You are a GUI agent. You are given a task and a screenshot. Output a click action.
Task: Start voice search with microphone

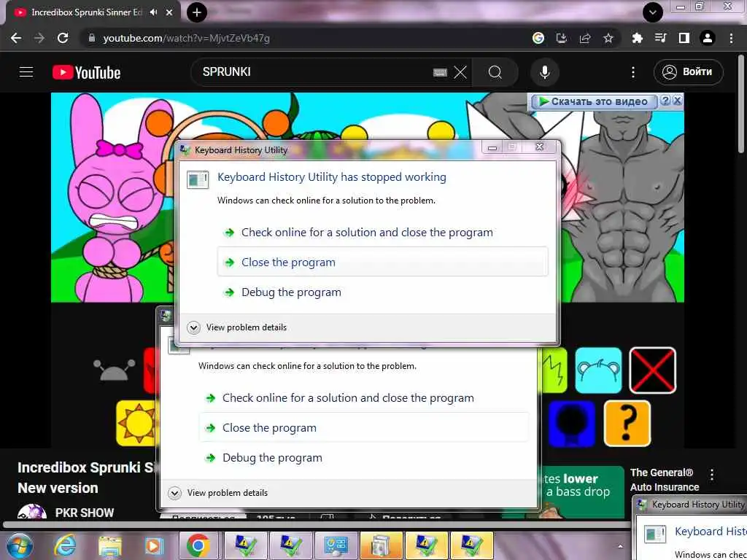[544, 72]
